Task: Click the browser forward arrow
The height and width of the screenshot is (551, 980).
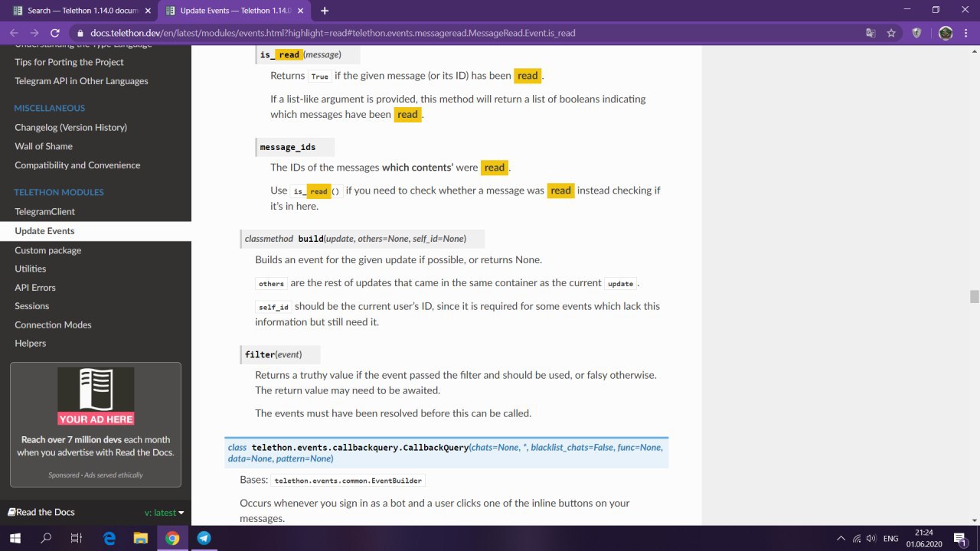Action: click(x=34, y=33)
